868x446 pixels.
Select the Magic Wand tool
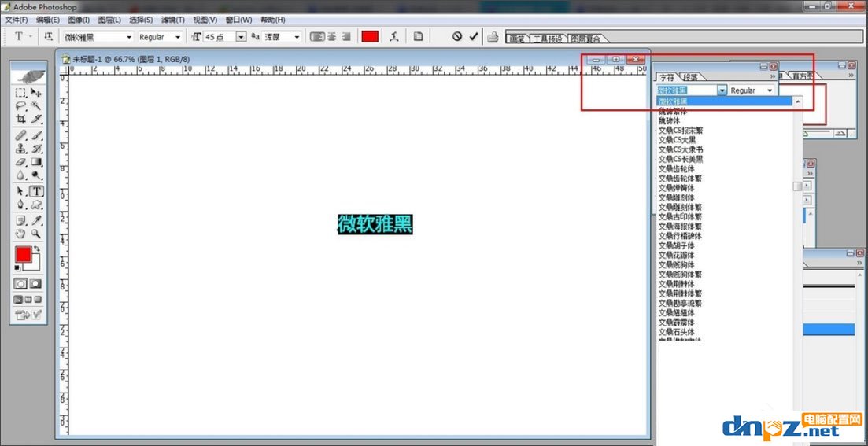coord(36,105)
